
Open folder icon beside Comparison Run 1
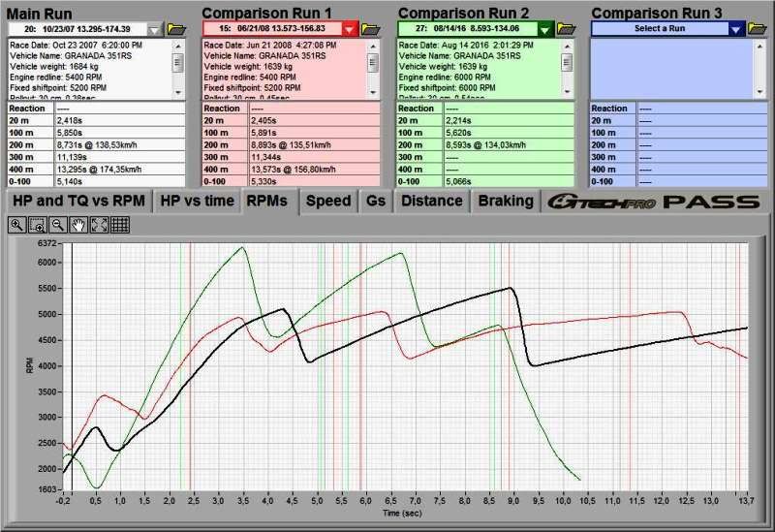[371, 29]
